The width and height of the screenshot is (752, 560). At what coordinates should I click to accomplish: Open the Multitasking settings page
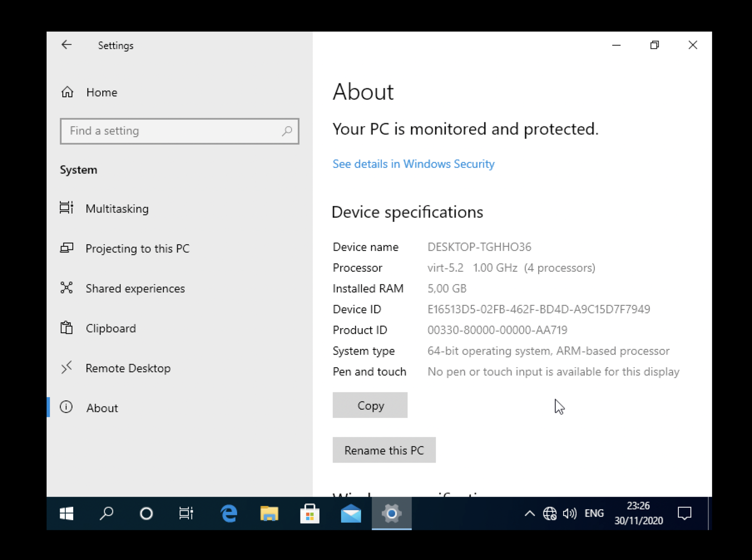[117, 208]
